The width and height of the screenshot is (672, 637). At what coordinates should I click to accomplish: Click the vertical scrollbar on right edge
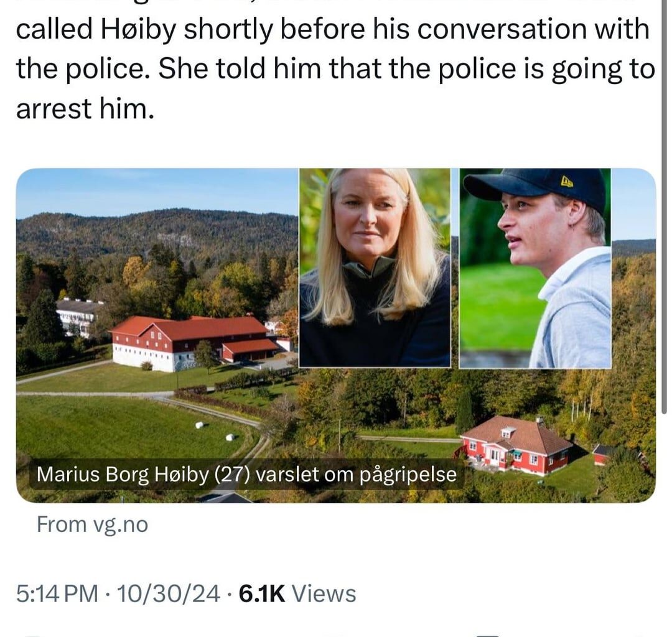coord(665,206)
